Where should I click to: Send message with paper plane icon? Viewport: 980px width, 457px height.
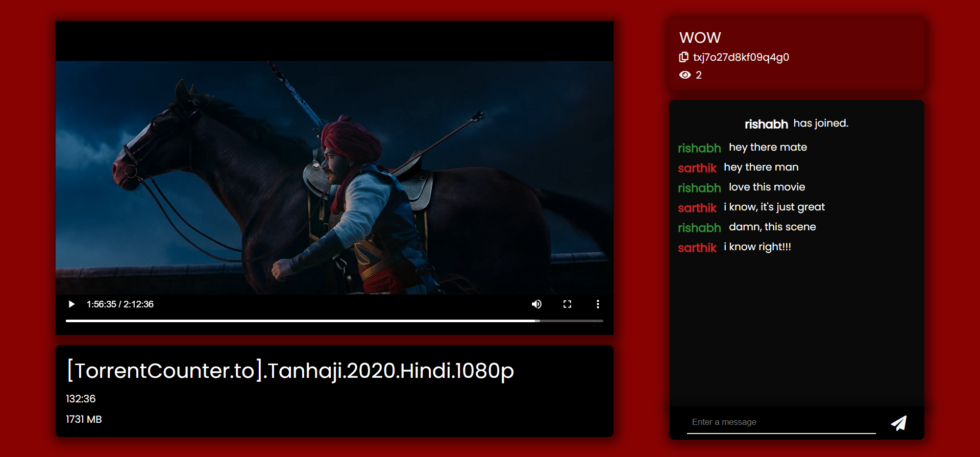[899, 423]
